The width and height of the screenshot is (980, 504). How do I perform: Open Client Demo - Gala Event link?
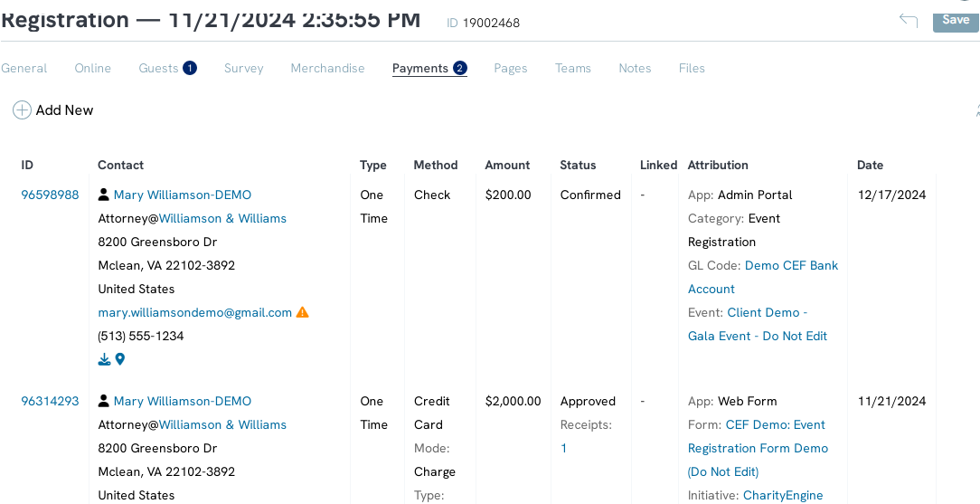click(758, 324)
